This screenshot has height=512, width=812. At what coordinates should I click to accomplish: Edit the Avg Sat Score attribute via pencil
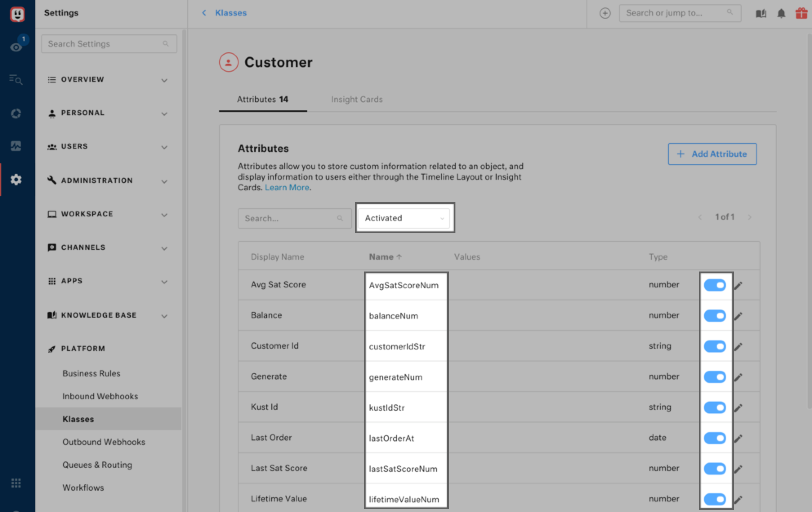click(738, 285)
